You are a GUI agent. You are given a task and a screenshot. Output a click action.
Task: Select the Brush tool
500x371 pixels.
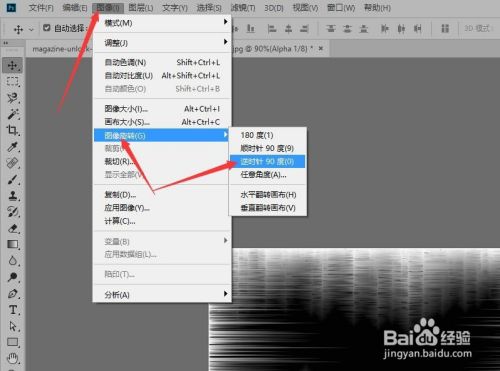tap(12, 179)
